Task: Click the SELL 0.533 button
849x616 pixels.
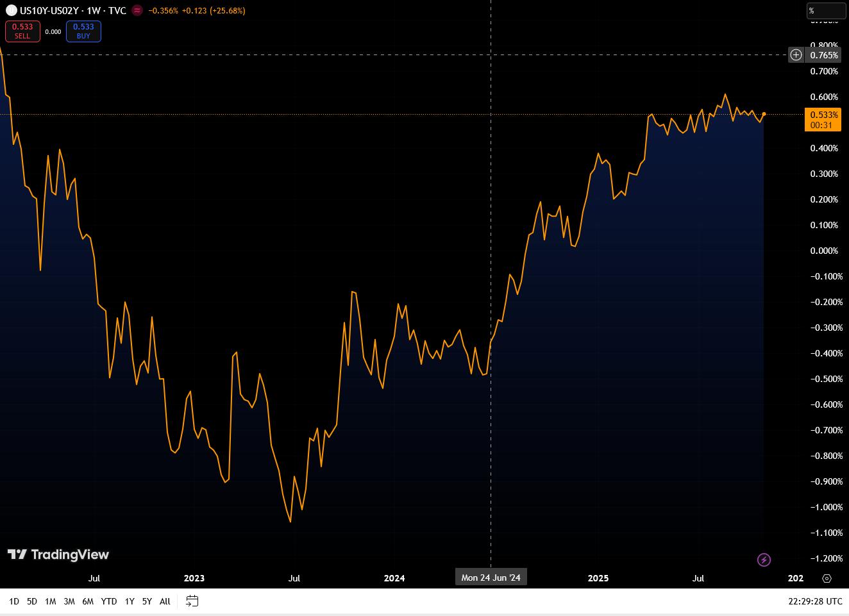Action: tap(22, 31)
